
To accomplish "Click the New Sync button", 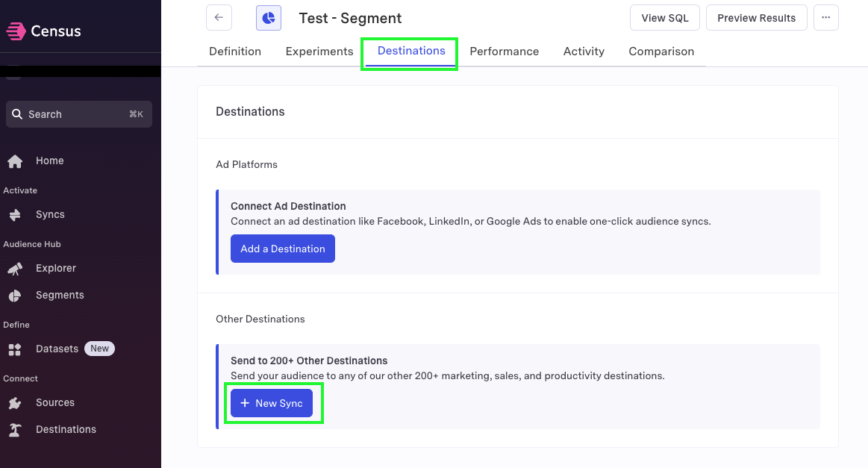I will pyautogui.click(x=272, y=403).
